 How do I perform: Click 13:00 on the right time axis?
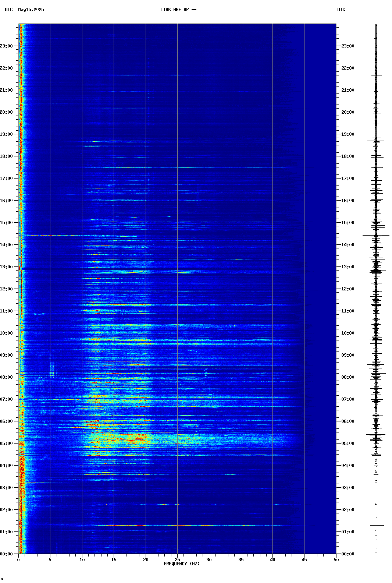[x=348, y=267]
